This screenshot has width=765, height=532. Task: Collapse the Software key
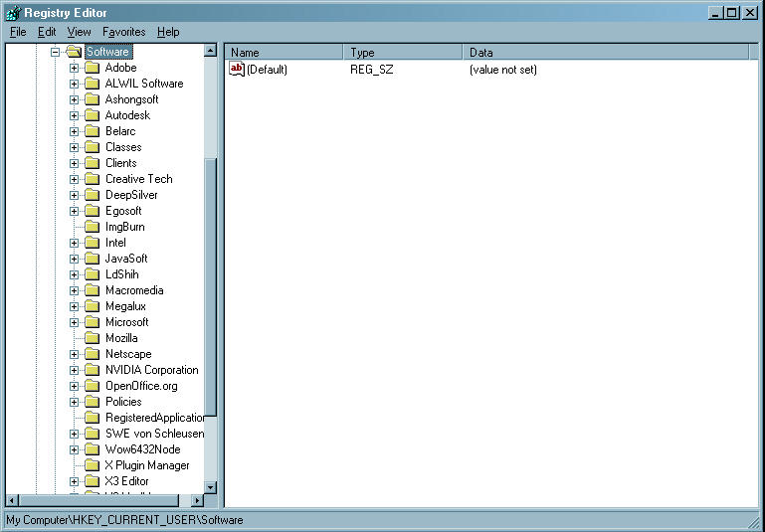[55, 52]
